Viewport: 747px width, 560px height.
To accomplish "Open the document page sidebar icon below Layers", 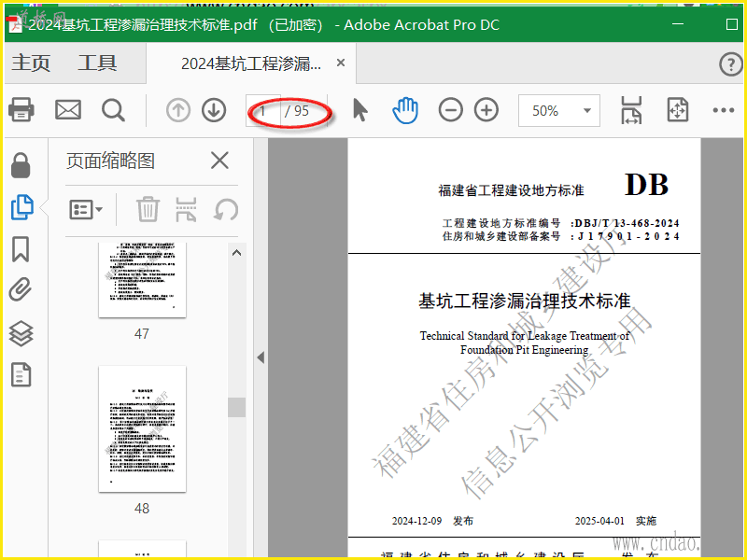I will [21, 374].
